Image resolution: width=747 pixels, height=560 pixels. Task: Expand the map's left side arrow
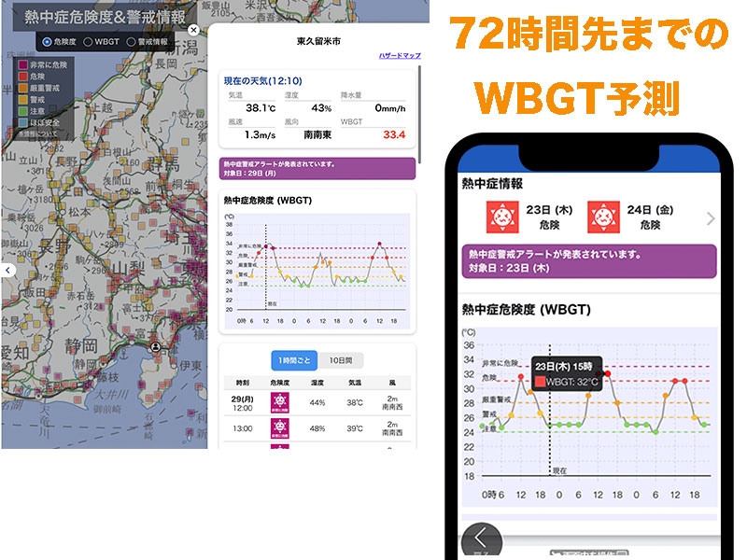coord(8,270)
